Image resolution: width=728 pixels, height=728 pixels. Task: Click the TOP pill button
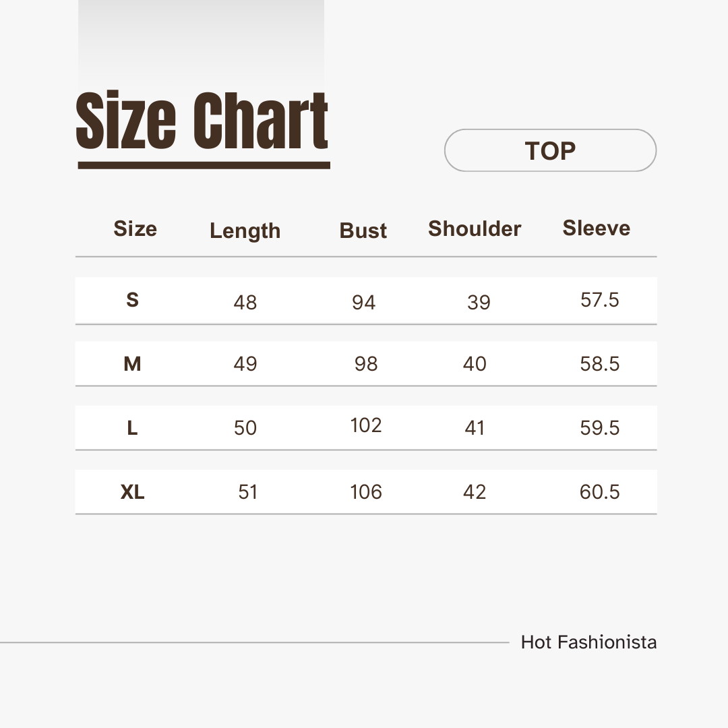(x=550, y=150)
